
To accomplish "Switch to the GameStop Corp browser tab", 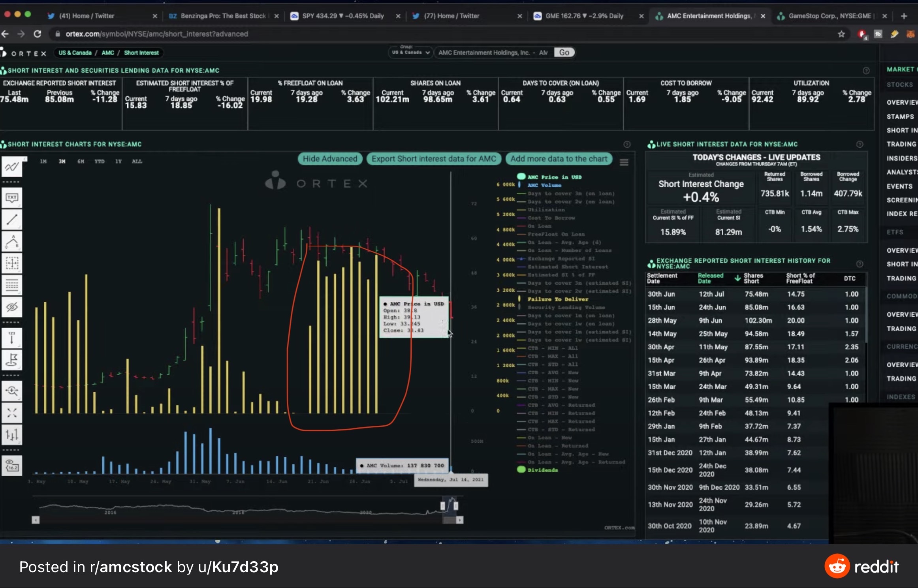I will click(829, 16).
